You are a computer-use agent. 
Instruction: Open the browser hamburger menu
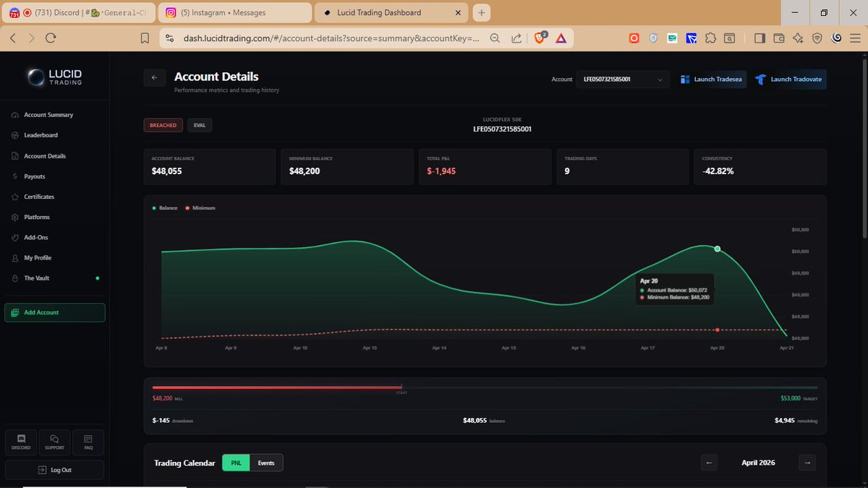[855, 38]
